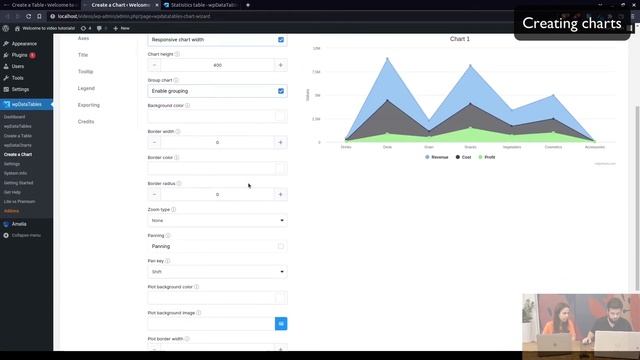Toggle Profit series in chart legend
Viewport: 640px width, 360px height.
487,157
